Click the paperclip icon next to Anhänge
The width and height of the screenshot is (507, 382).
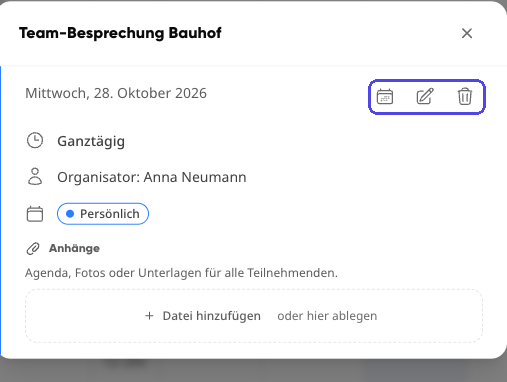point(33,249)
